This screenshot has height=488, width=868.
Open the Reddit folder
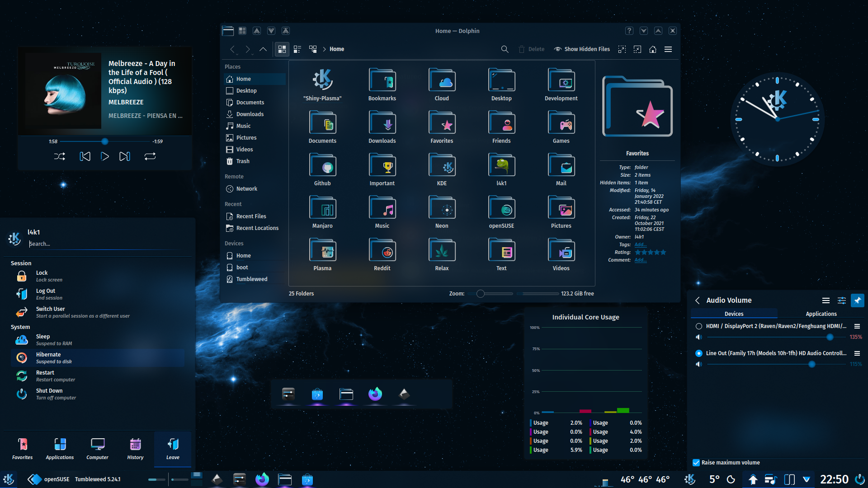[382, 255]
